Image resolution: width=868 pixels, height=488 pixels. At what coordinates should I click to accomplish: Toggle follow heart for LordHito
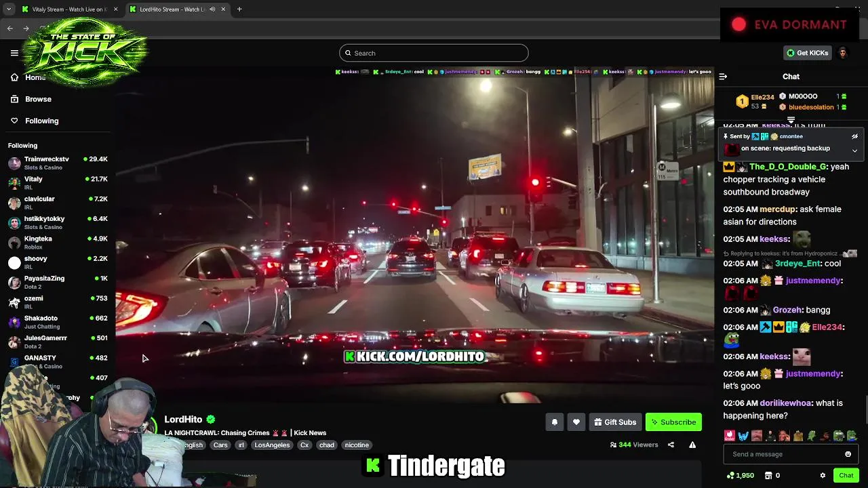tap(576, 422)
